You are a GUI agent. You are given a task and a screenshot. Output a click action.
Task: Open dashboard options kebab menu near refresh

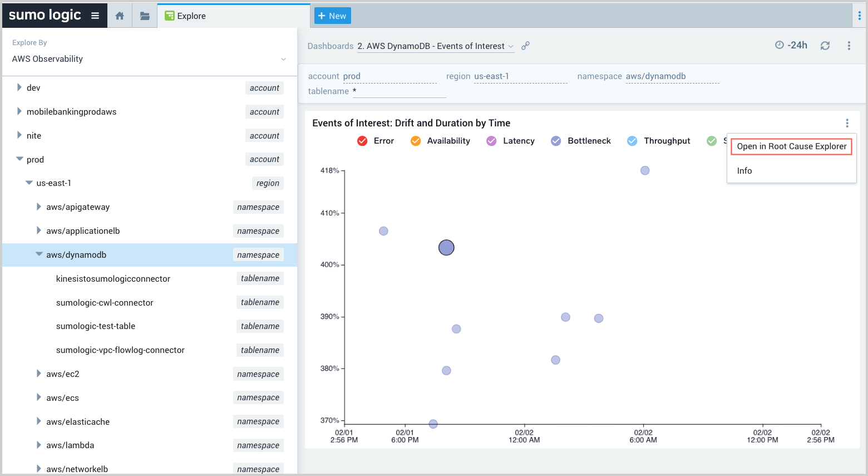pos(849,46)
